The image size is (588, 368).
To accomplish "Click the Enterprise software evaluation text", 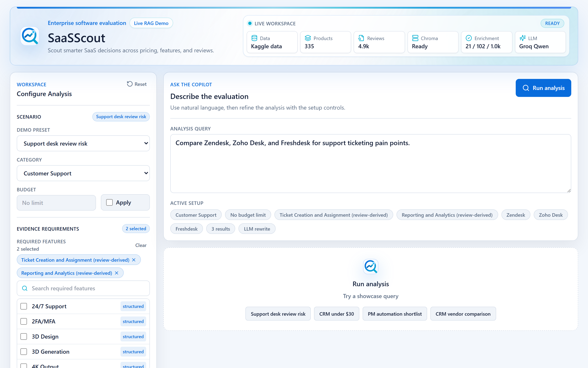I will tap(87, 23).
